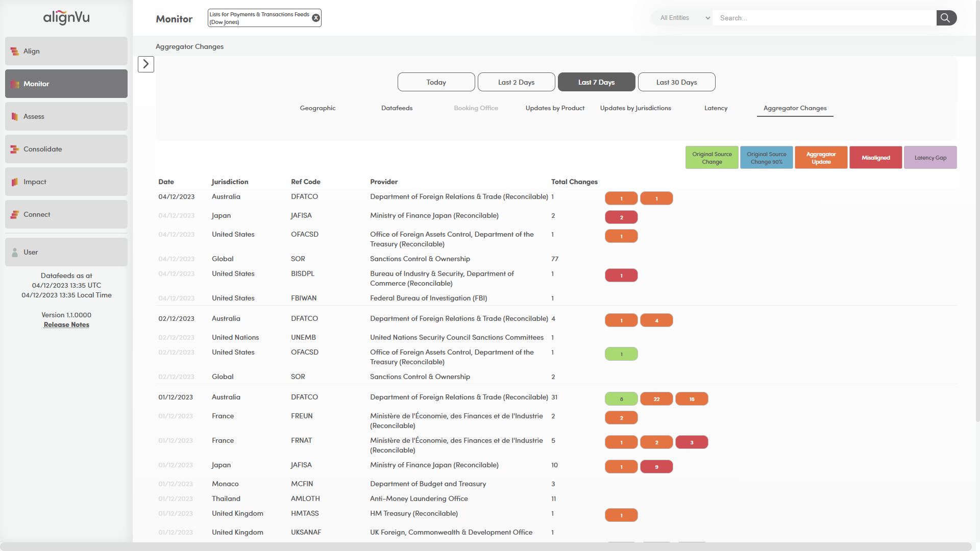Click red badge 3 on FRNAT row
The height and width of the screenshot is (551, 980).
(x=692, y=442)
